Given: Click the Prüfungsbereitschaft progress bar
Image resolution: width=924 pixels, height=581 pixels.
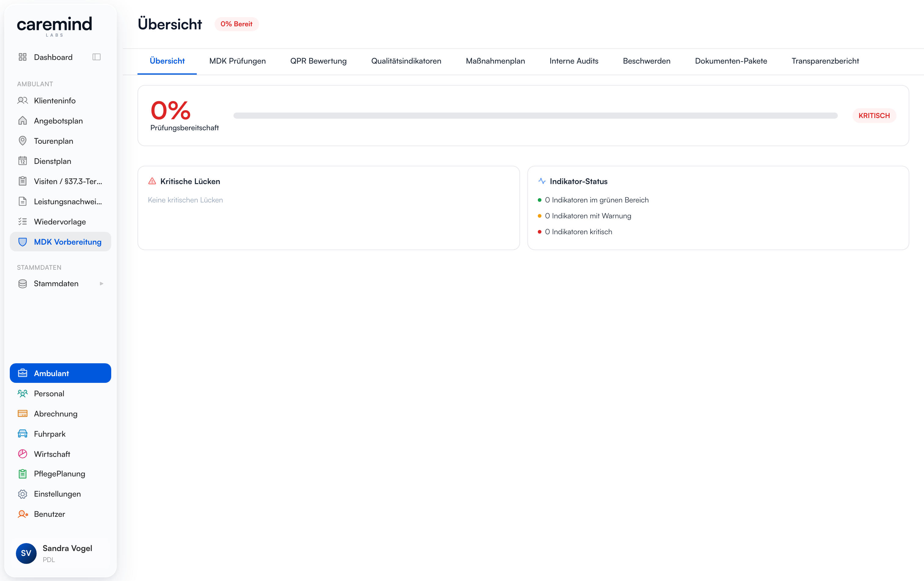Looking at the screenshot, I should pyautogui.click(x=535, y=116).
